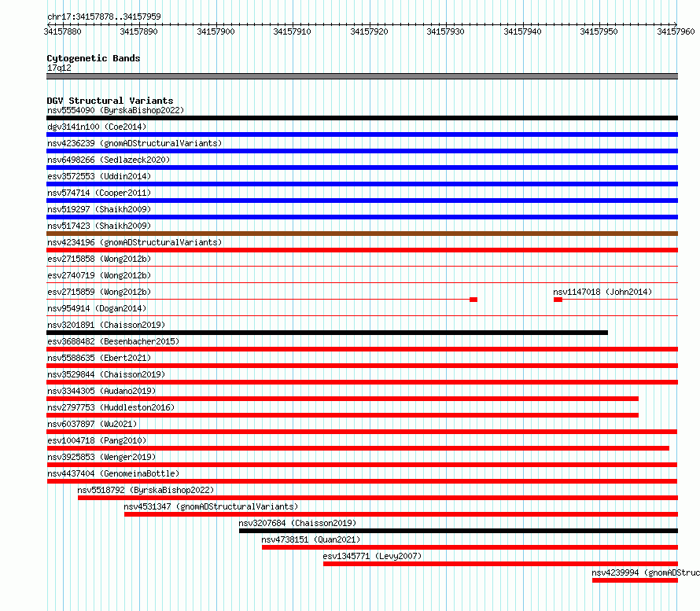Click esv3572553 (Uddin2014) label
The width and height of the screenshot is (700, 611).
pyautogui.click(x=99, y=176)
